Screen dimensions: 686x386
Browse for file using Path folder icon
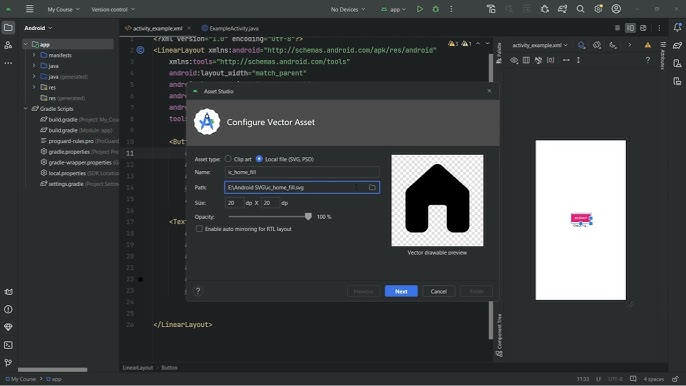click(x=372, y=187)
